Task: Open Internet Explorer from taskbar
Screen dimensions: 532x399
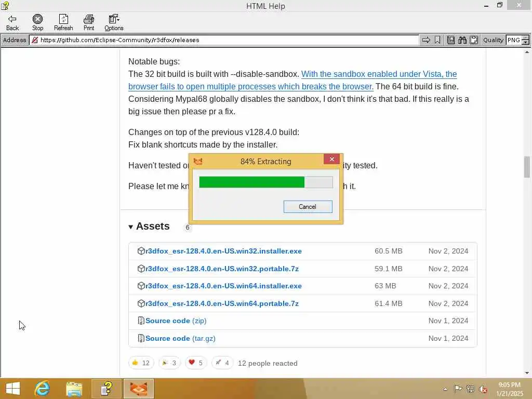Action: coord(43,389)
